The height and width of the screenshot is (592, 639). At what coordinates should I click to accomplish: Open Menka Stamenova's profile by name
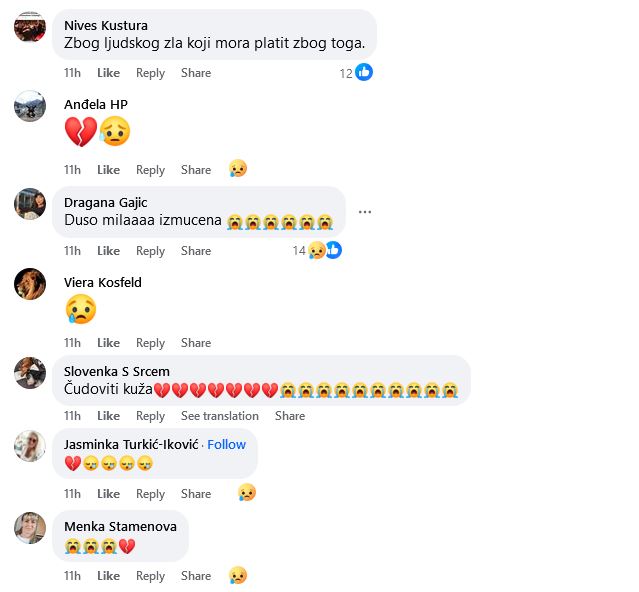120,526
